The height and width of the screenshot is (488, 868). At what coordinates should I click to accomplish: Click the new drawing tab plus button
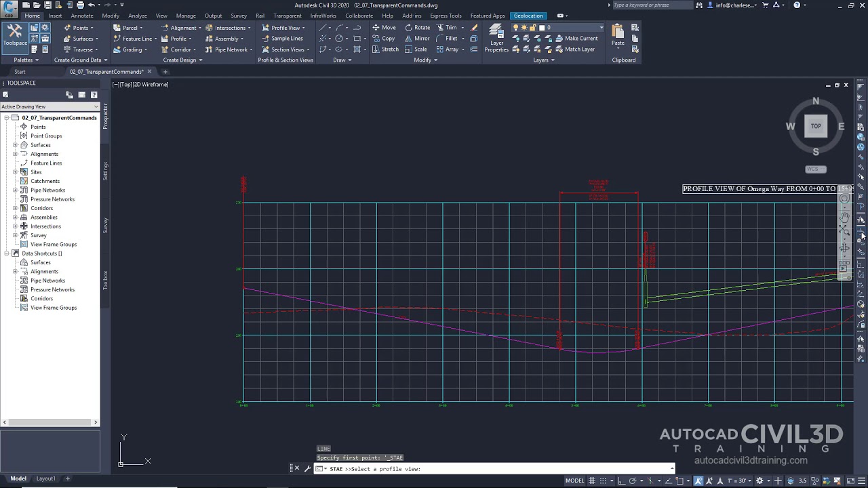tap(165, 72)
